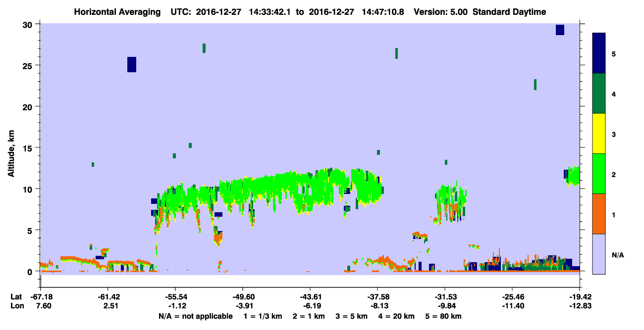644x330 pixels.
Task: Click the 'Lon' row label
Action: click(17, 306)
